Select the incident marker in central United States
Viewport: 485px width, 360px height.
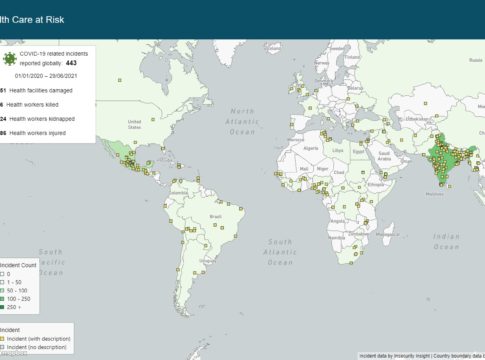(153, 119)
